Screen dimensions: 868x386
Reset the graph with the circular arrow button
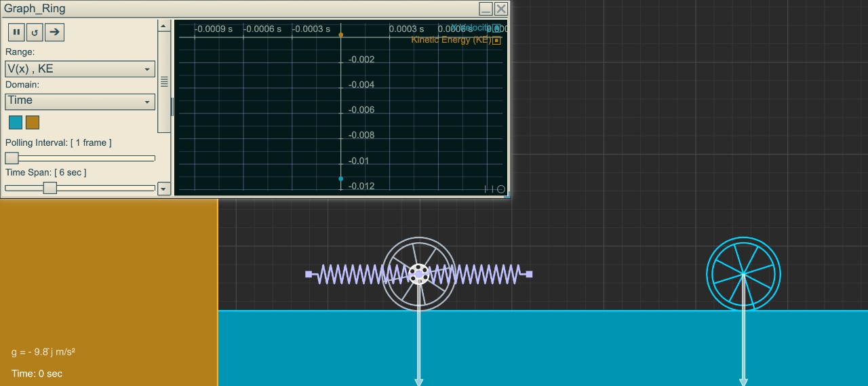click(35, 32)
